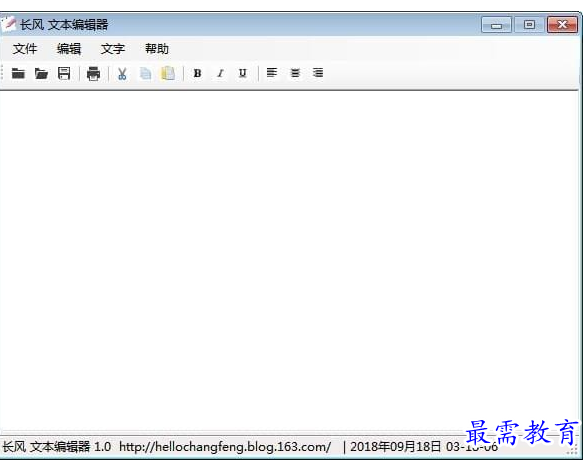Close the 长风 文本编辑器 window

click(x=562, y=25)
